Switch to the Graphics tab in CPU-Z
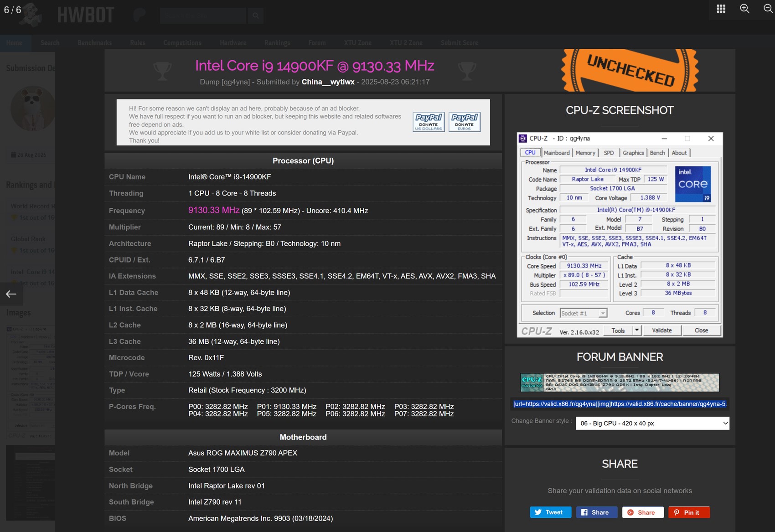The image size is (775, 532). [633, 153]
